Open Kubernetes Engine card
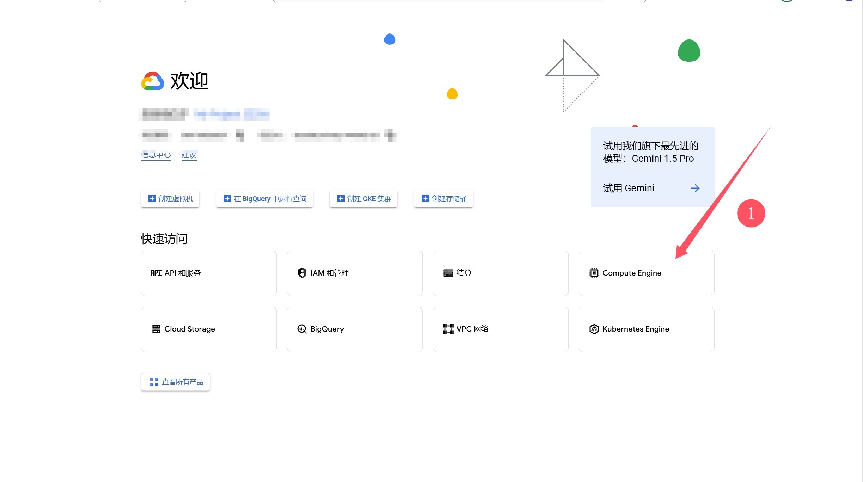 [x=646, y=329]
